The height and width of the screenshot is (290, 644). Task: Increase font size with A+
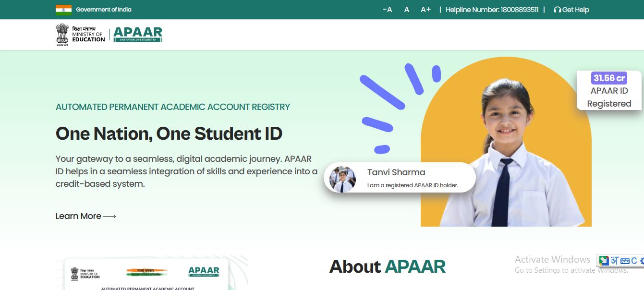(426, 10)
